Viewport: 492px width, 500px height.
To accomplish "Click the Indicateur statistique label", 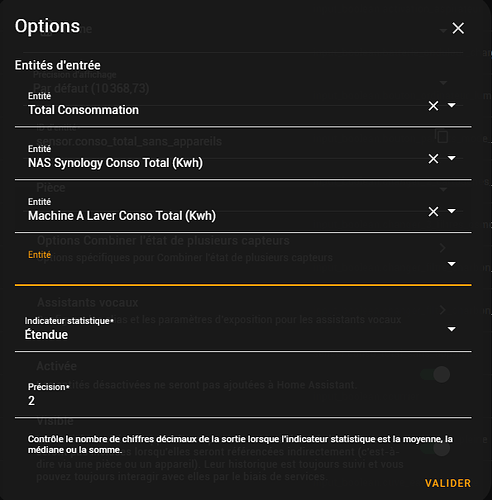I will pos(69,321).
